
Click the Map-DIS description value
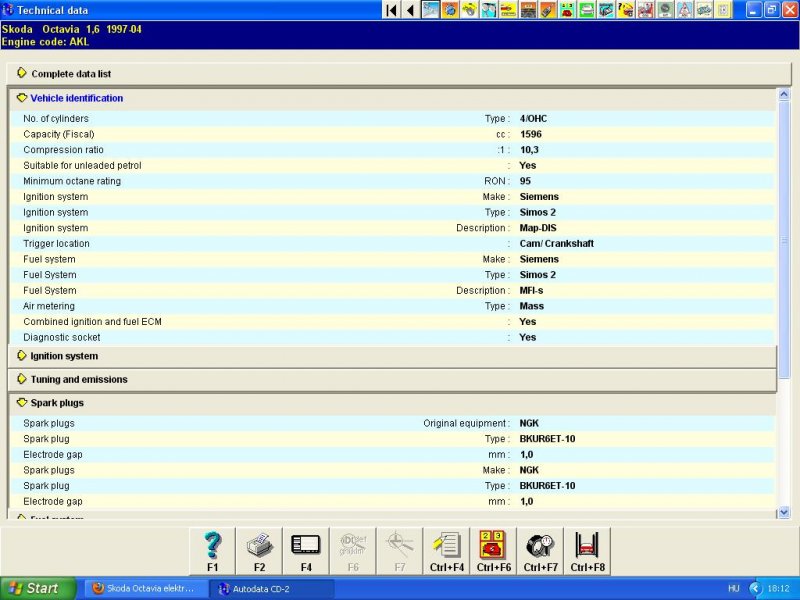point(538,228)
